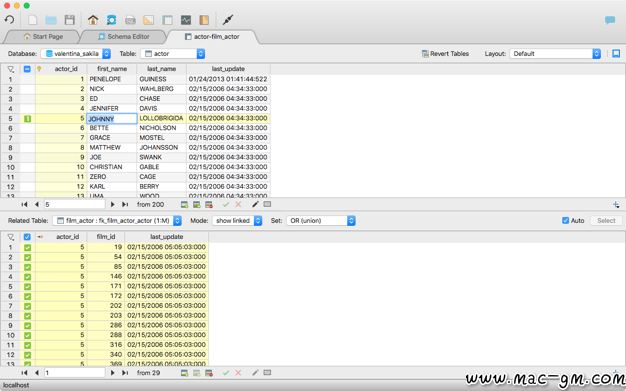Jump to first record in actor table

click(x=24, y=204)
